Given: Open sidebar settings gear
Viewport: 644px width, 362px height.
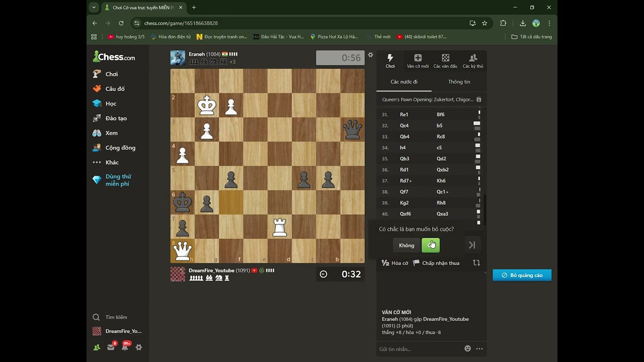Looking at the screenshot, I should (139, 347).
